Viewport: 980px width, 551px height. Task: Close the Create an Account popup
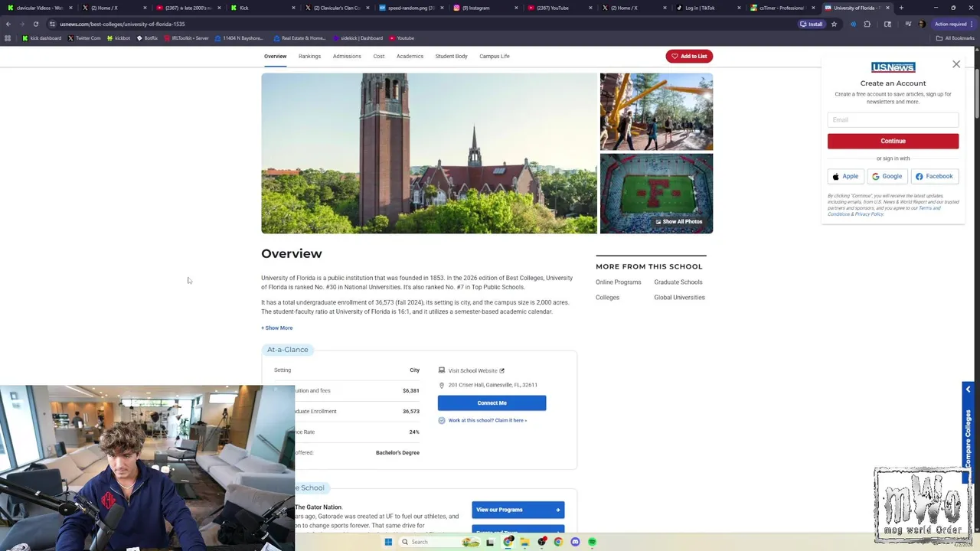(x=956, y=64)
